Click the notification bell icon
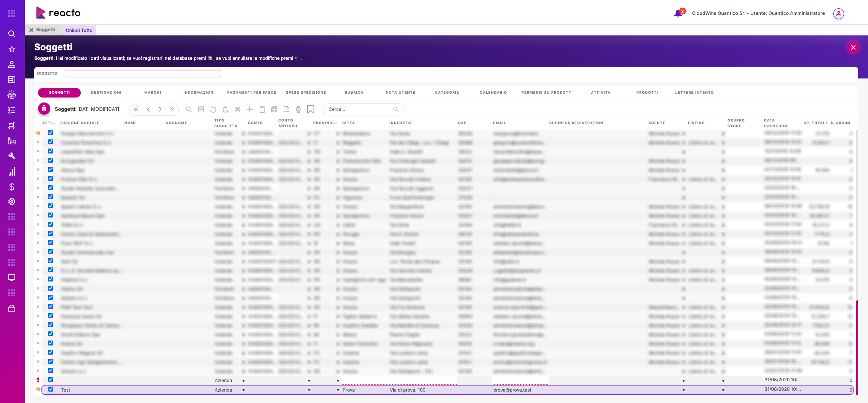 (x=678, y=13)
